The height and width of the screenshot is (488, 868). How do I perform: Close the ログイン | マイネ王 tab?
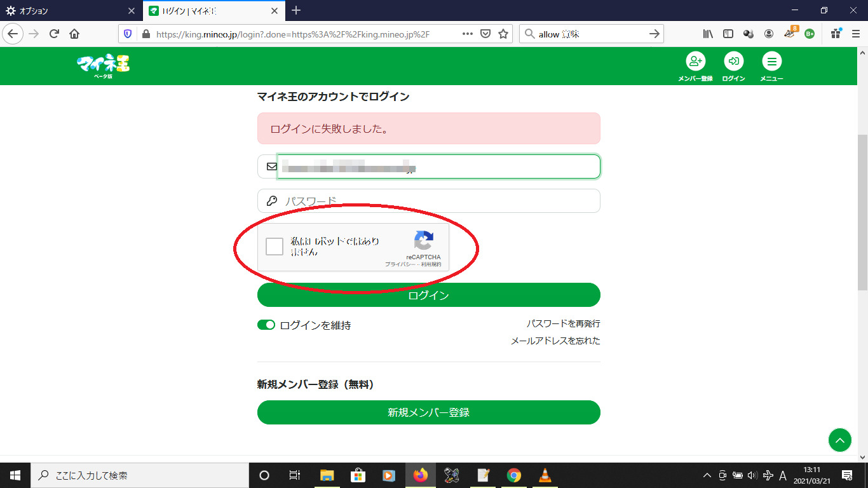tap(275, 11)
